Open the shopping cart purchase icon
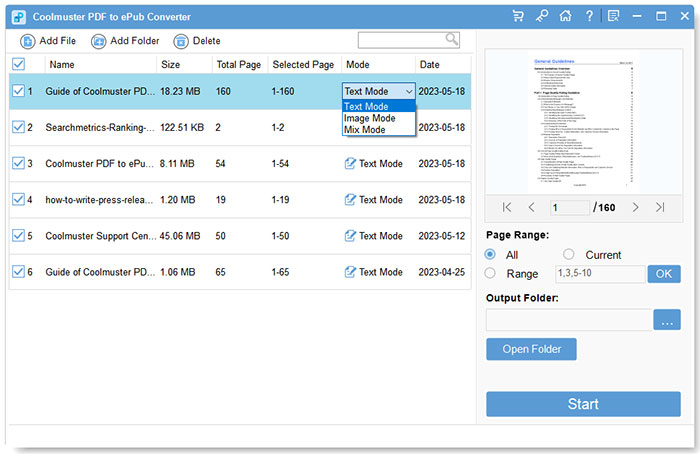Screen dimensions: 700x454 click(x=518, y=16)
